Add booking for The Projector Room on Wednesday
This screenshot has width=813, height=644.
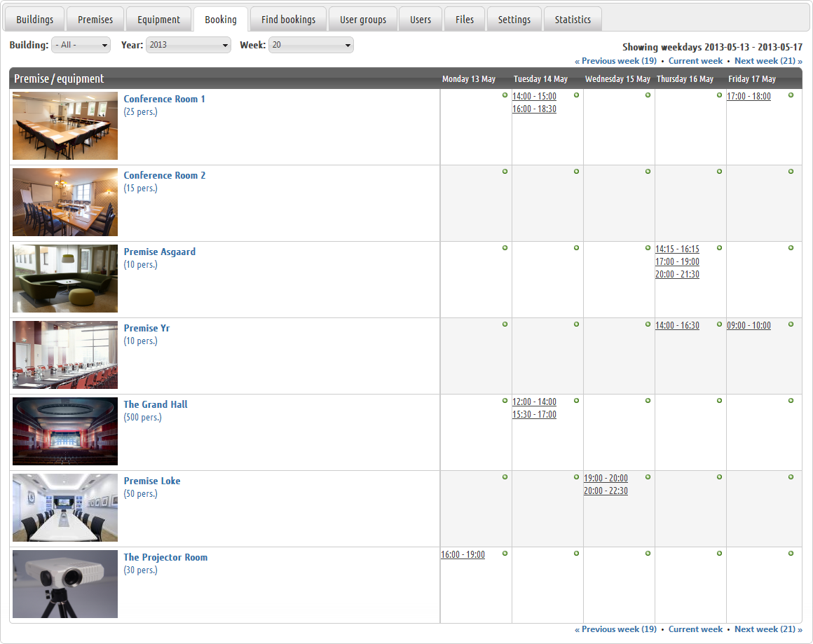coord(648,554)
